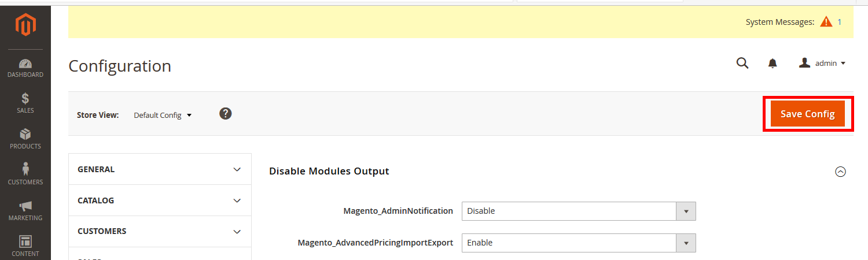This screenshot has width=868, height=260.
Task: Expand the GENERAL configuration tab
Action: (x=160, y=169)
